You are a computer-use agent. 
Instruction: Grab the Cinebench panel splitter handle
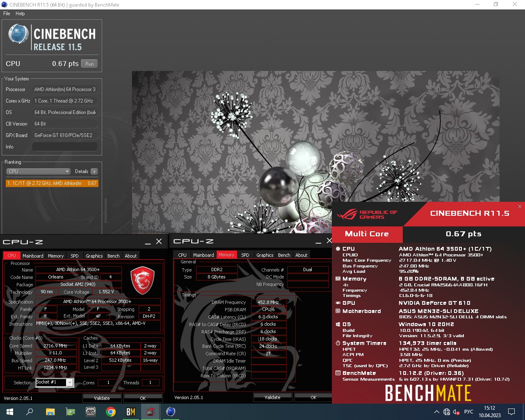pyautogui.click(x=105, y=211)
